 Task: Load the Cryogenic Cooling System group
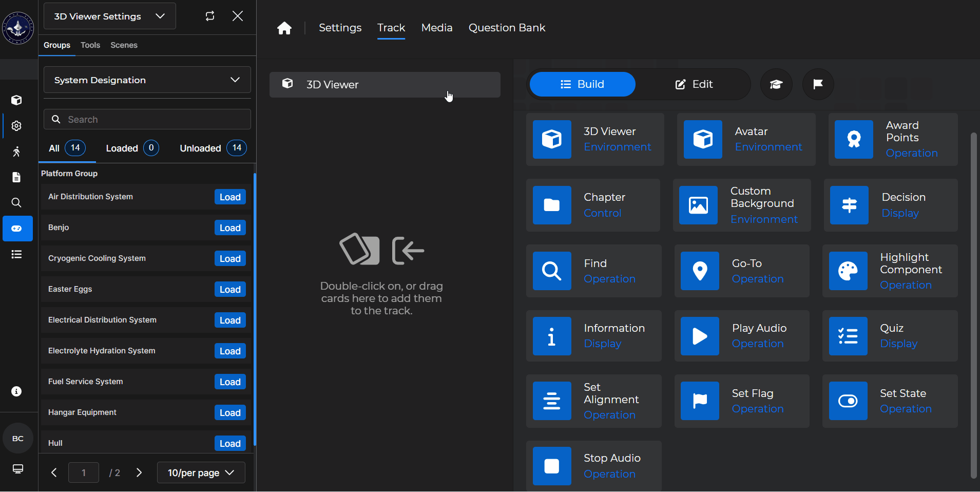coord(230,259)
